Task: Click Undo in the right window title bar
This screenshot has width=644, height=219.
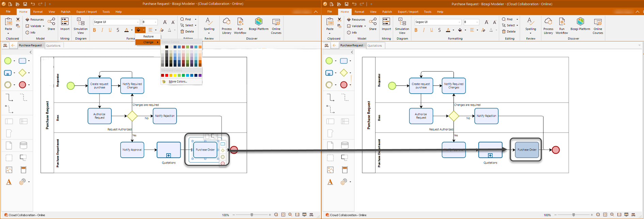Action: tap(354, 4)
